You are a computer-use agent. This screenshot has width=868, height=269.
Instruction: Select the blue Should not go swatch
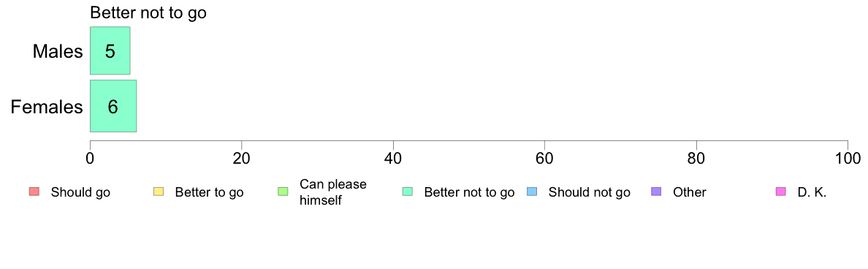click(531, 192)
